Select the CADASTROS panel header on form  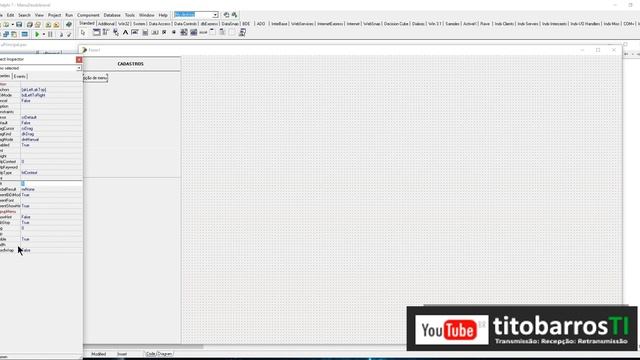[x=131, y=64]
